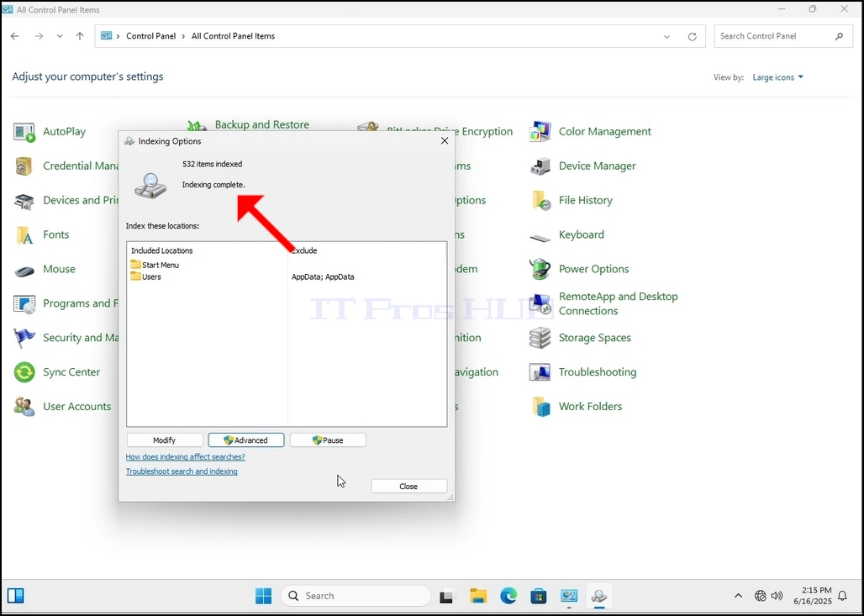Open Devices and Printers icon
864x616 pixels.
(24, 201)
